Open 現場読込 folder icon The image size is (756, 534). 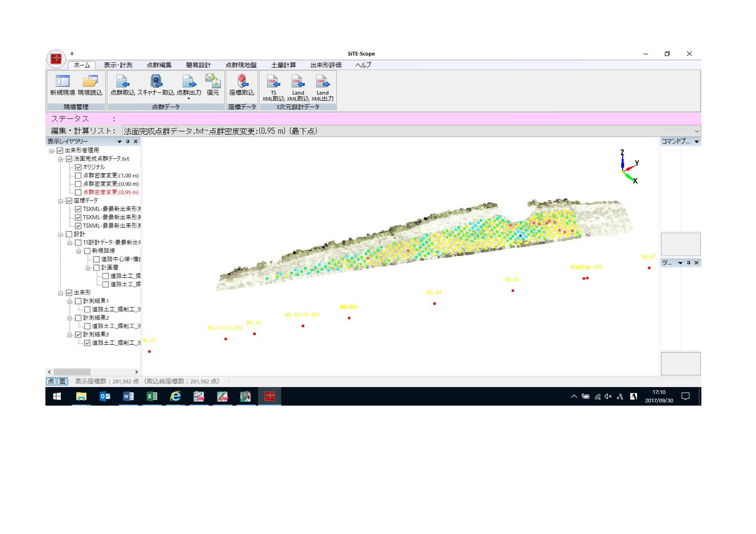90,81
